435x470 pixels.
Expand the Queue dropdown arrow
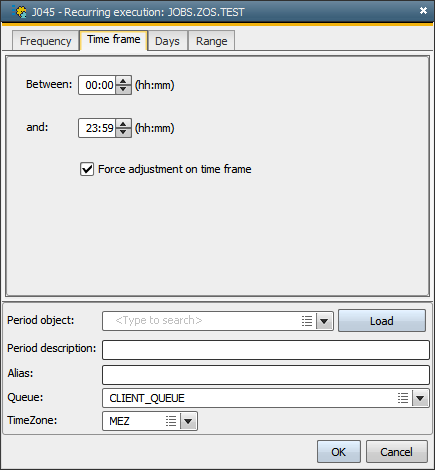pyautogui.click(x=420, y=398)
